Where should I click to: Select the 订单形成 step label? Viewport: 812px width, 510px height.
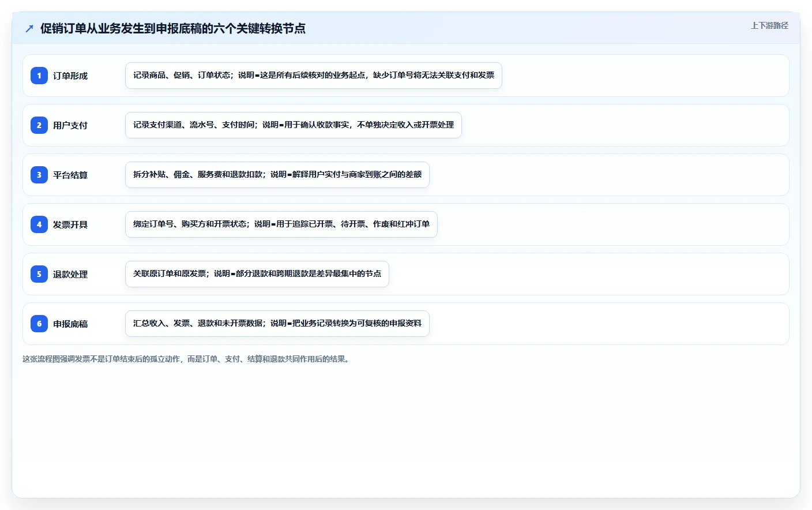pos(70,76)
